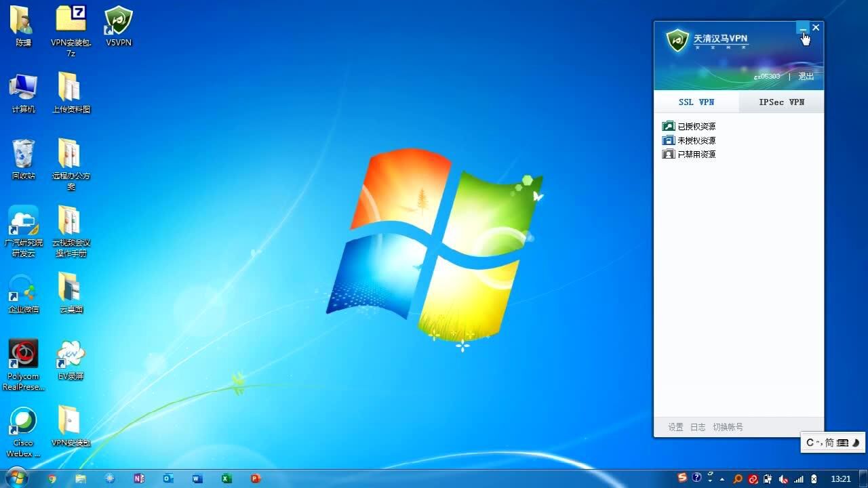868x488 pixels.
Task: Open the V5VPN desktop shortcut
Action: [x=119, y=26]
